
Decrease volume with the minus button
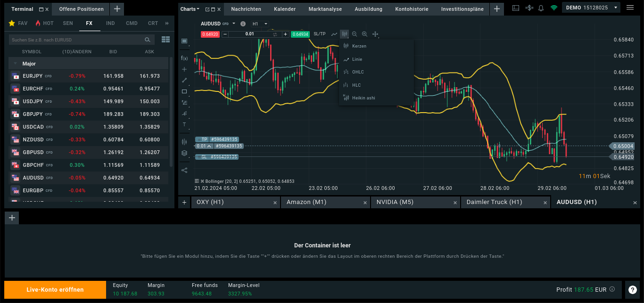[x=225, y=34]
